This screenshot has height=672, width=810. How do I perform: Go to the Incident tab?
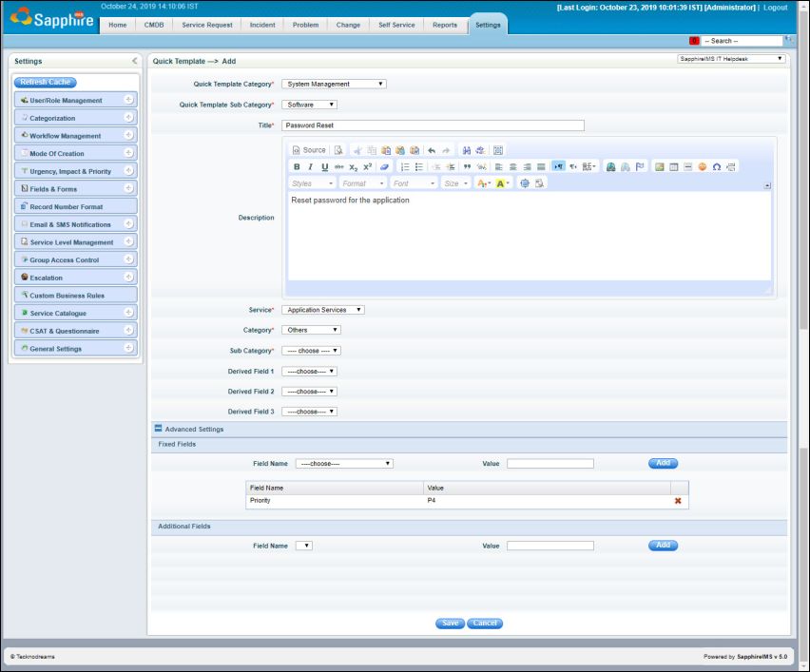pos(261,25)
